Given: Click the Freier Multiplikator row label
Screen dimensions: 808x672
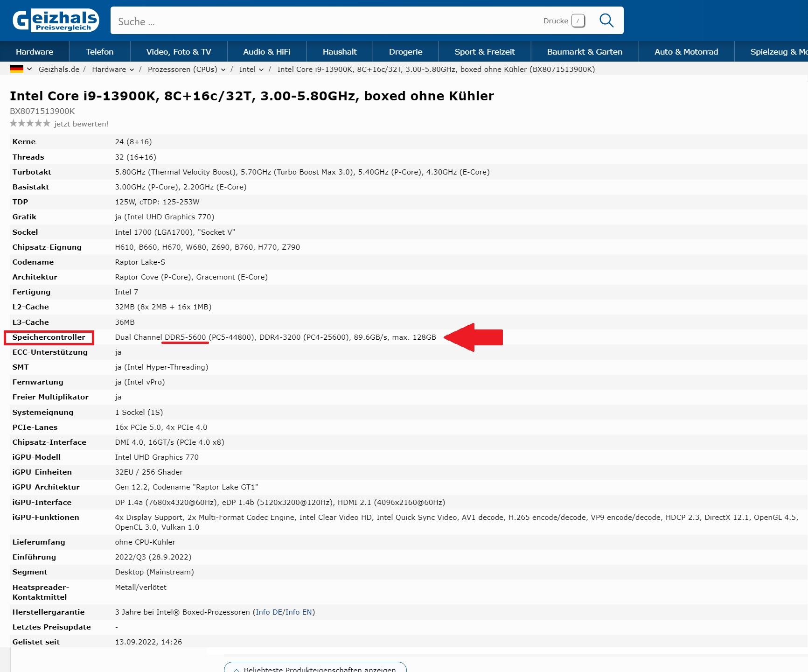Looking at the screenshot, I should [x=50, y=397].
